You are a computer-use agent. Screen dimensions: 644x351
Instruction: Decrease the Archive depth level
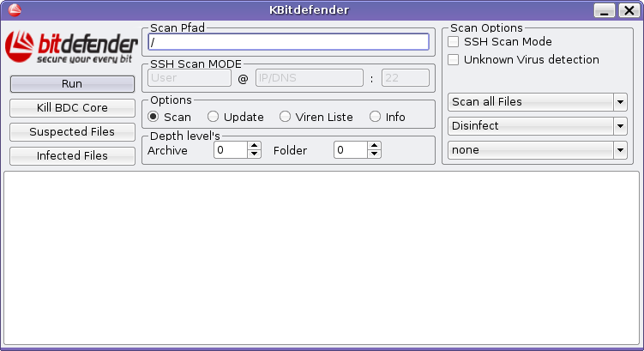(254, 154)
